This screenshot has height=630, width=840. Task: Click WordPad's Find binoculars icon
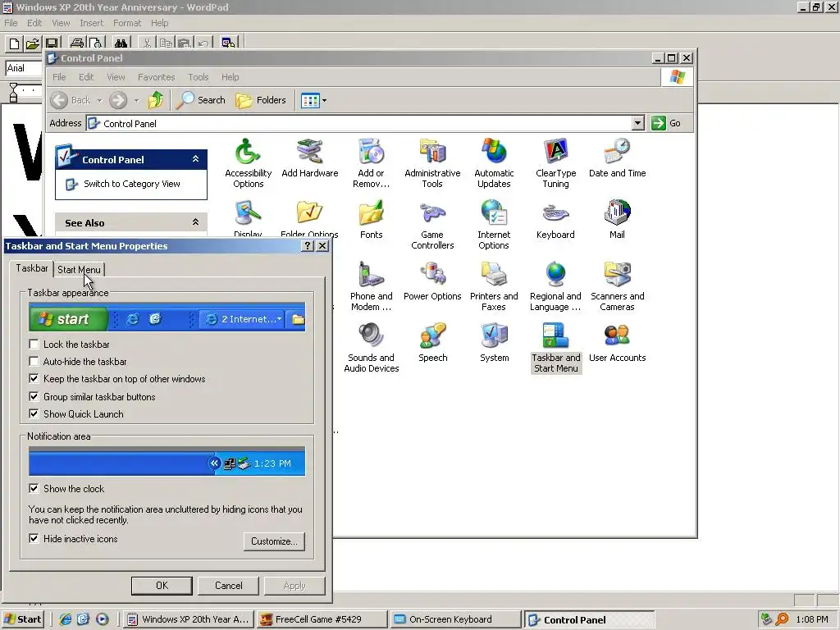(121, 43)
